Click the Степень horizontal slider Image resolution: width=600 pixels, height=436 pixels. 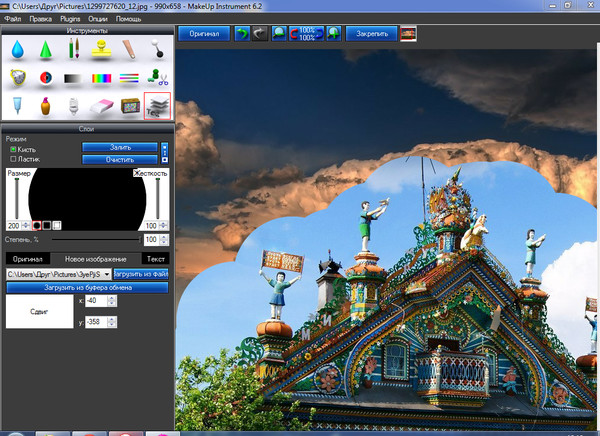point(96,240)
